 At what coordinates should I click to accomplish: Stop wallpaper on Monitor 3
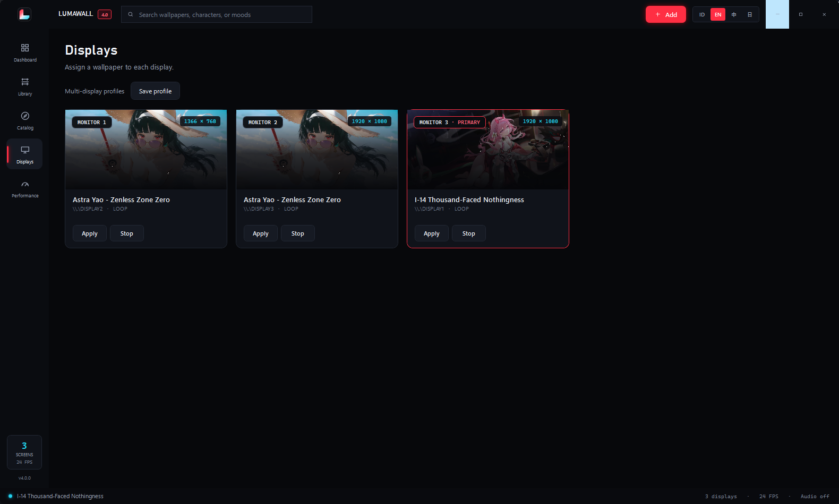469,233
